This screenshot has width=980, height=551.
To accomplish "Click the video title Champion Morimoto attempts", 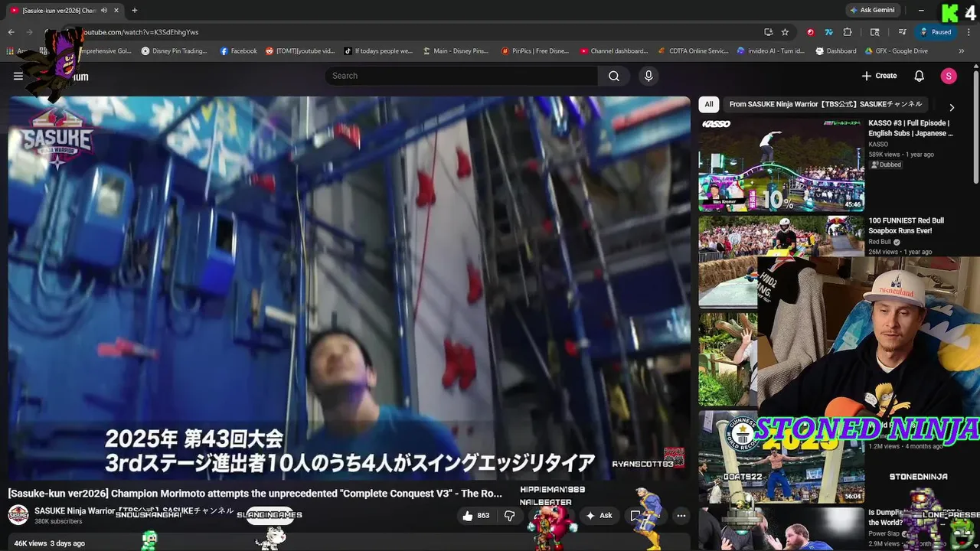I will point(255,493).
